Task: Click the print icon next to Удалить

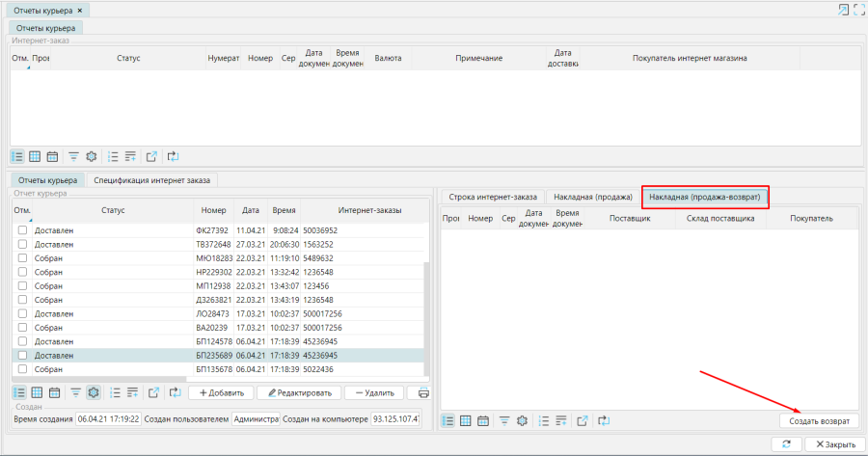Action: click(422, 392)
